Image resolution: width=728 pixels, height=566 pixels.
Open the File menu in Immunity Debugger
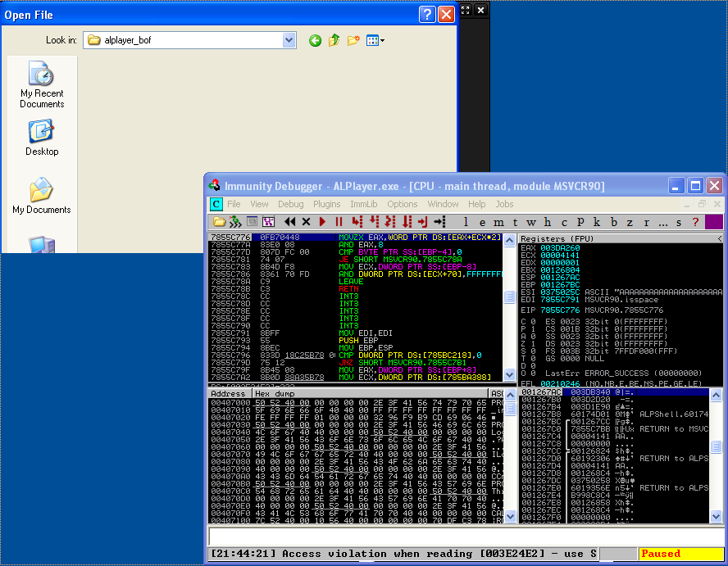[x=234, y=204]
